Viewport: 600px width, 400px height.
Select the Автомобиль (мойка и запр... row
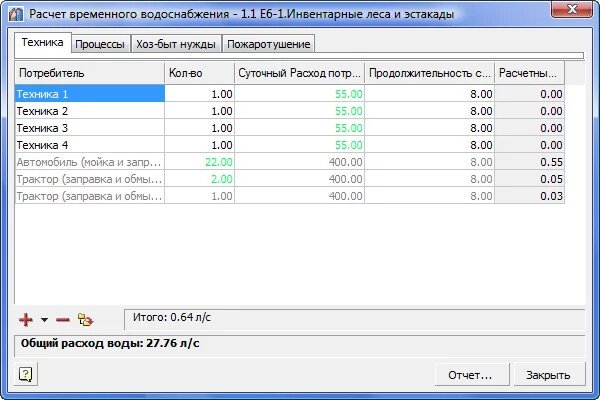(x=289, y=162)
